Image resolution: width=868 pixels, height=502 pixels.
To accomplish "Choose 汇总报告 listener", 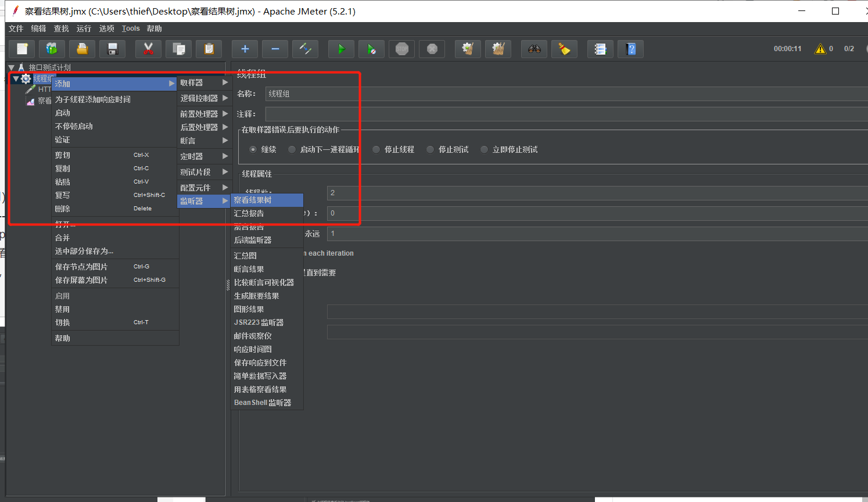I will (267, 213).
